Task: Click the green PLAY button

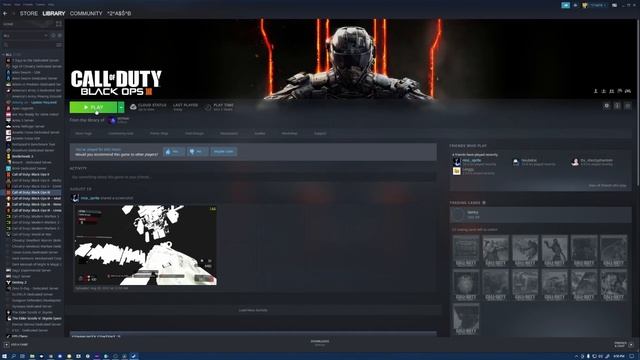Action: [93, 107]
